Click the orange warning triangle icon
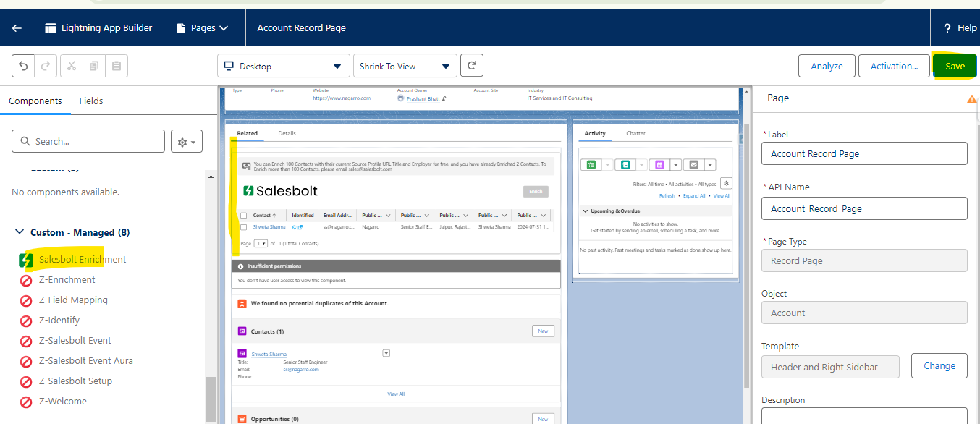Viewport: 980px width, 424px height. [971, 99]
